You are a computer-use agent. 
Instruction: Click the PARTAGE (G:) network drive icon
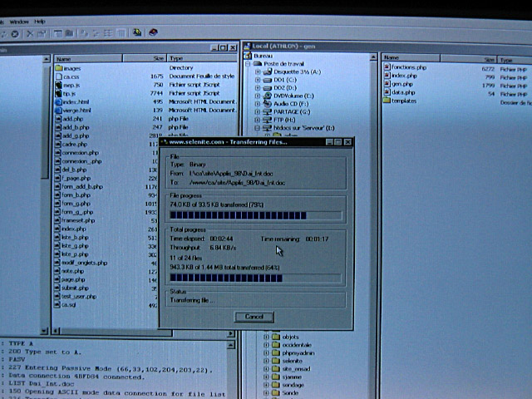click(x=268, y=111)
